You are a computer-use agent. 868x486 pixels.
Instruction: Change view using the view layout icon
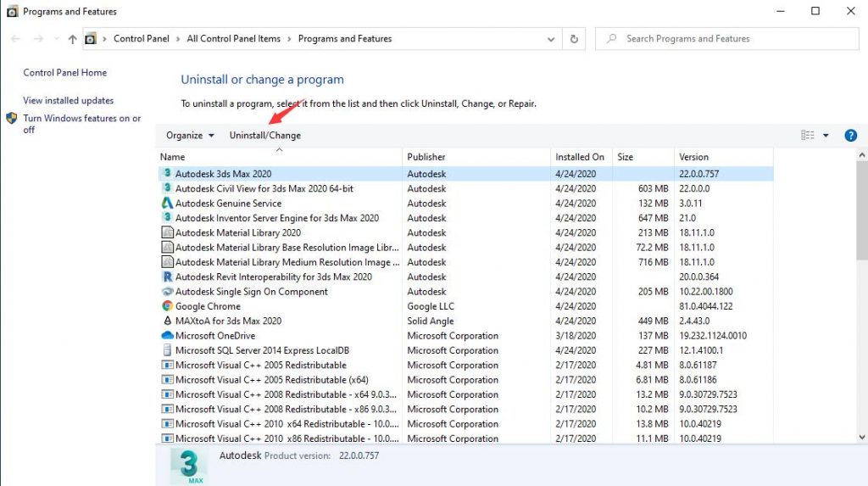(x=808, y=135)
